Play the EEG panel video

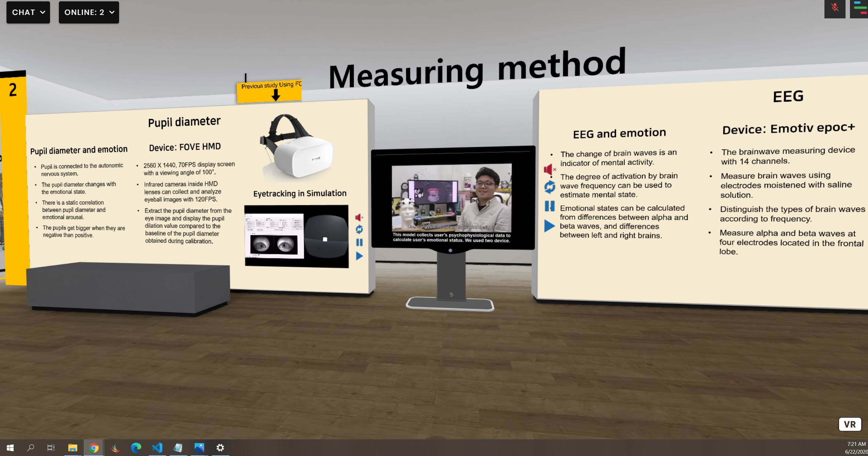(x=549, y=226)
